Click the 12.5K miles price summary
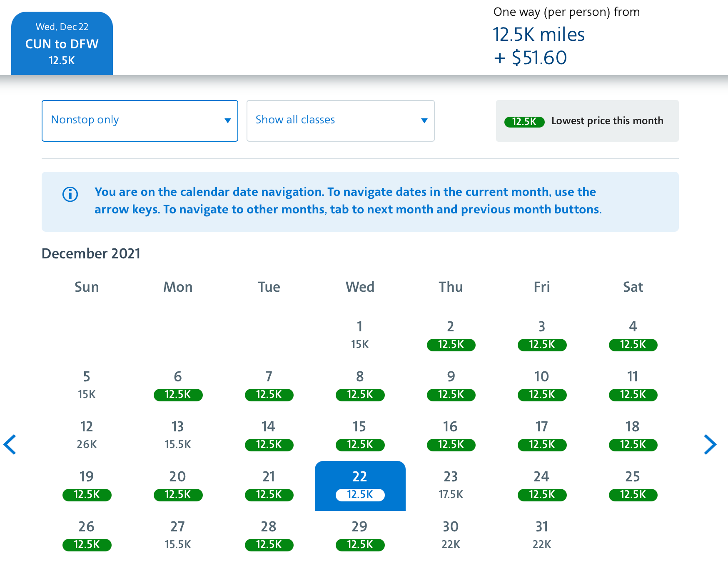Viewport: 728px width, 571px height. pos(539,35)
